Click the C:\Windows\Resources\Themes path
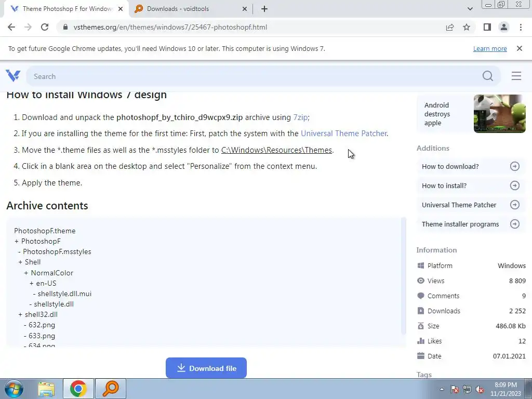Image resolution: width=532 pixels, height=399 pixels. point(276,150)
